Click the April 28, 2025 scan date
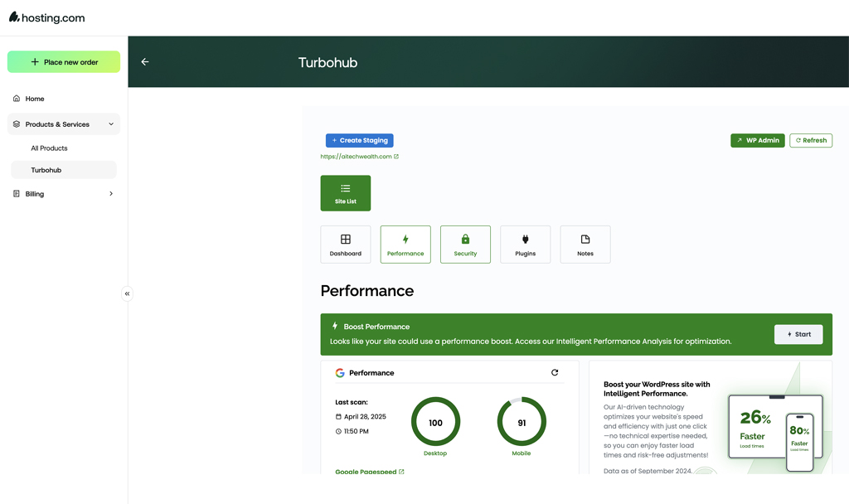 pos(365,417)
